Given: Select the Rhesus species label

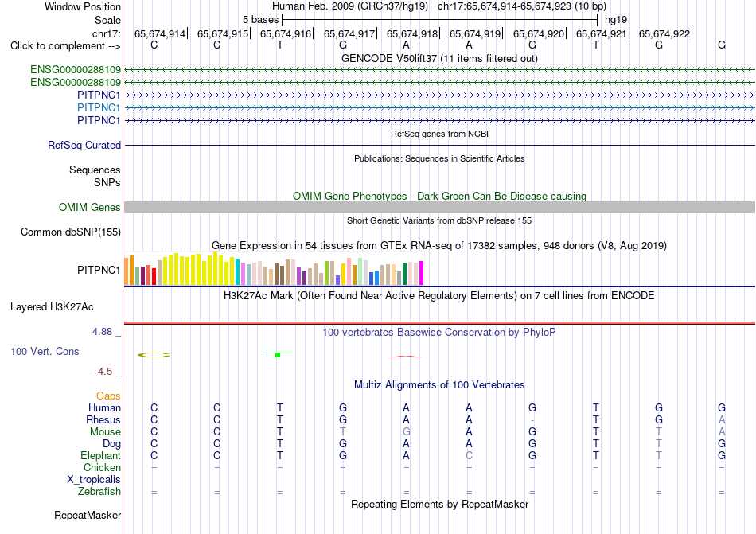Looking at the screenshot, I should click(103, 419).
